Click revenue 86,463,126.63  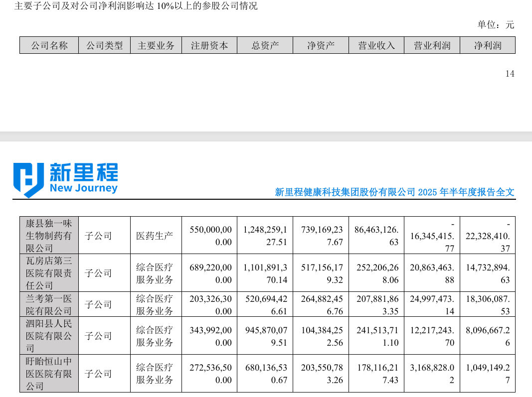376,236
